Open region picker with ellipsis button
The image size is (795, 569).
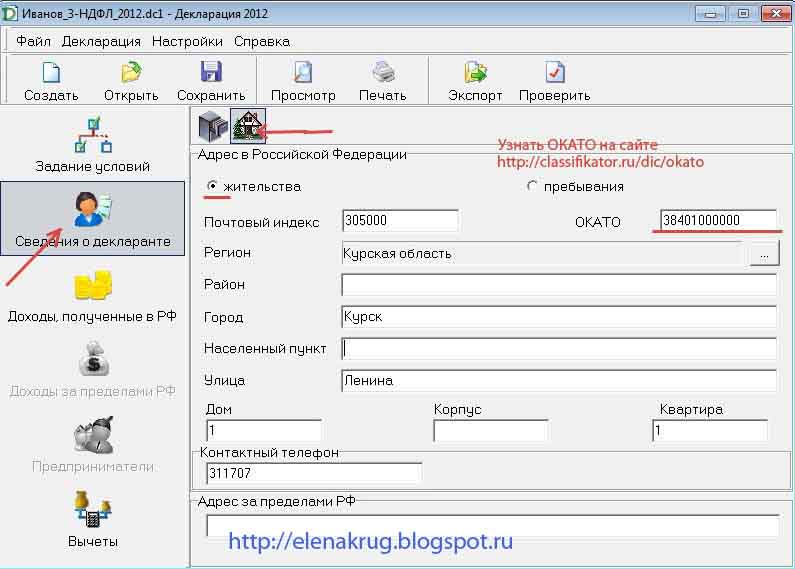763,254
